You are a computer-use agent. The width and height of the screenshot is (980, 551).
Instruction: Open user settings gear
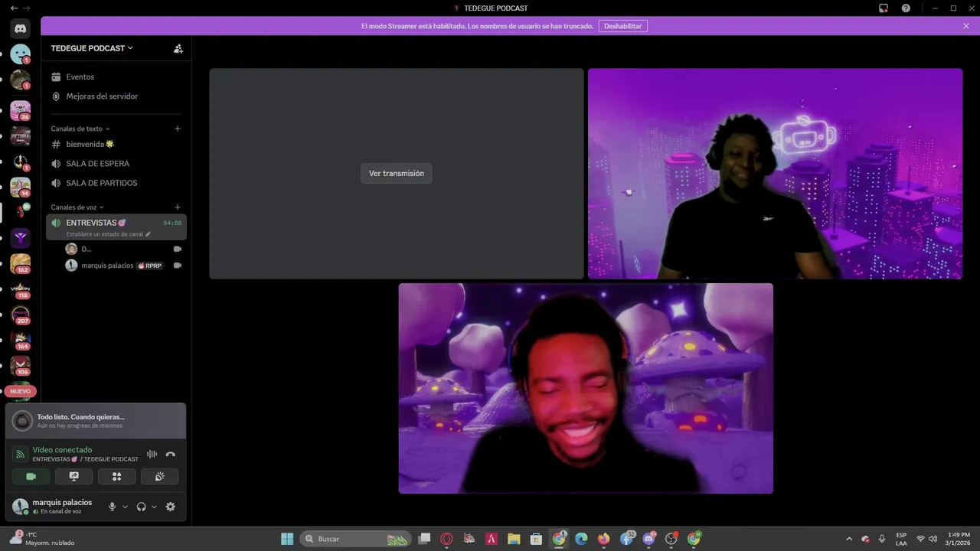170,507
